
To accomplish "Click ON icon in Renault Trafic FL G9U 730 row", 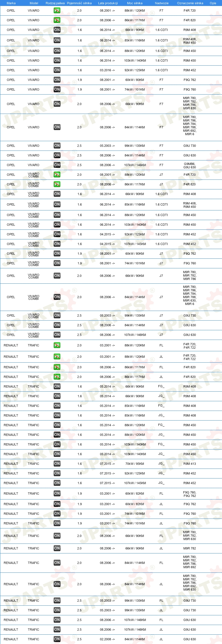I will click(57, 601).
